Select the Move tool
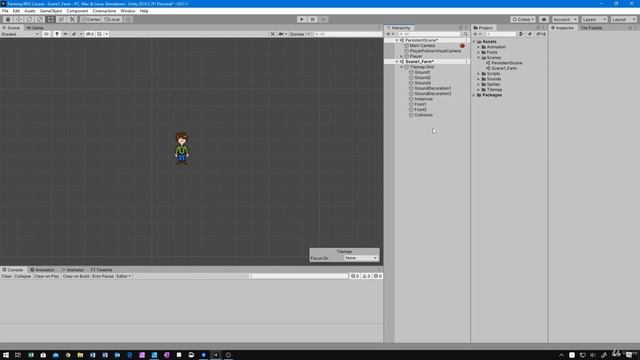The image size is (640, 360). point(18,19)
